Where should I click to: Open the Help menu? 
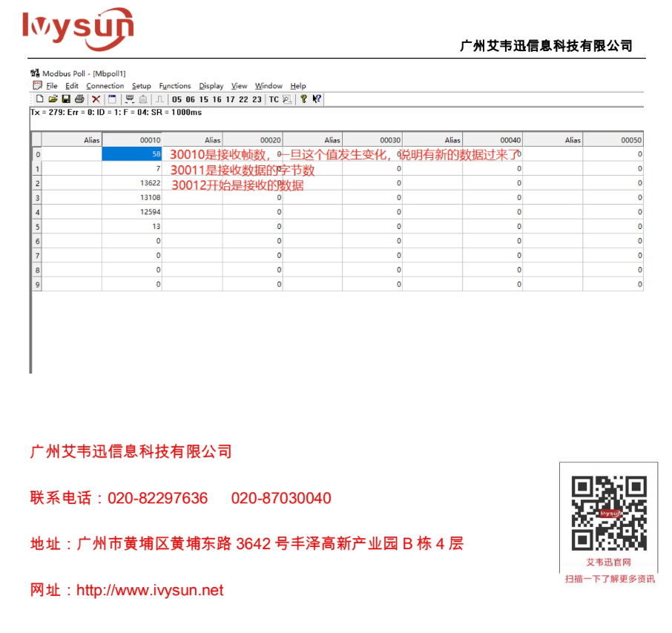coord(297,86)
